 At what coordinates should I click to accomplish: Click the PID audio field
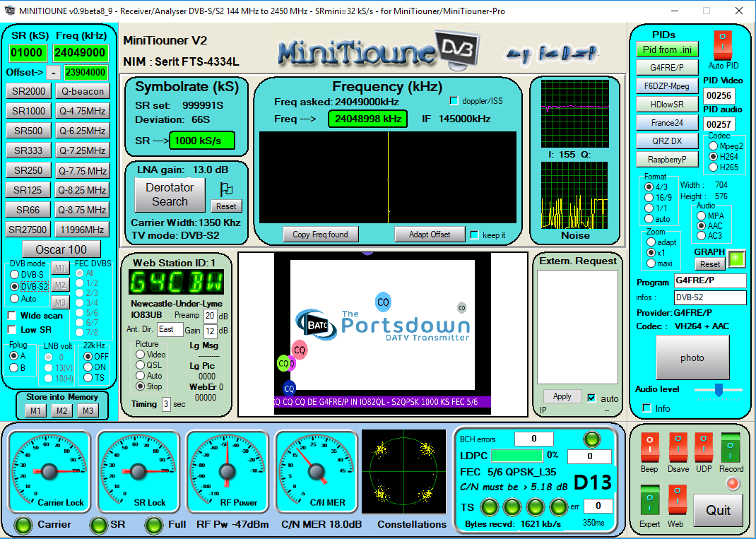click(719, 124)
